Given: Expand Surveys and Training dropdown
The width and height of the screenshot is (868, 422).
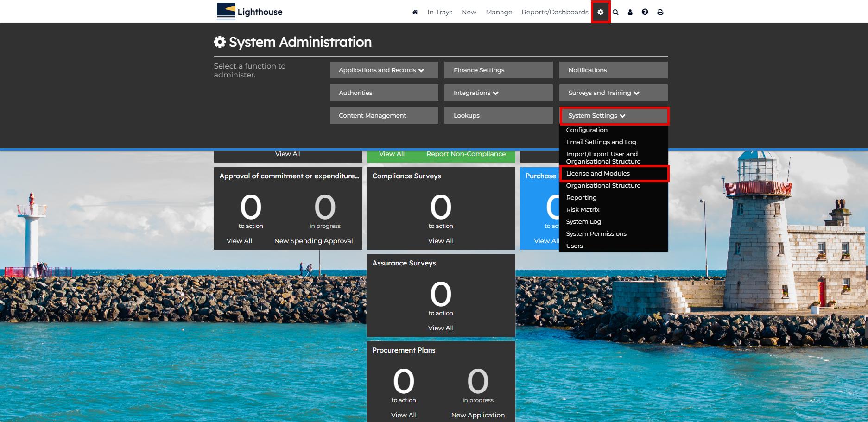Looking at the screenshot, I should click(613, 93).
